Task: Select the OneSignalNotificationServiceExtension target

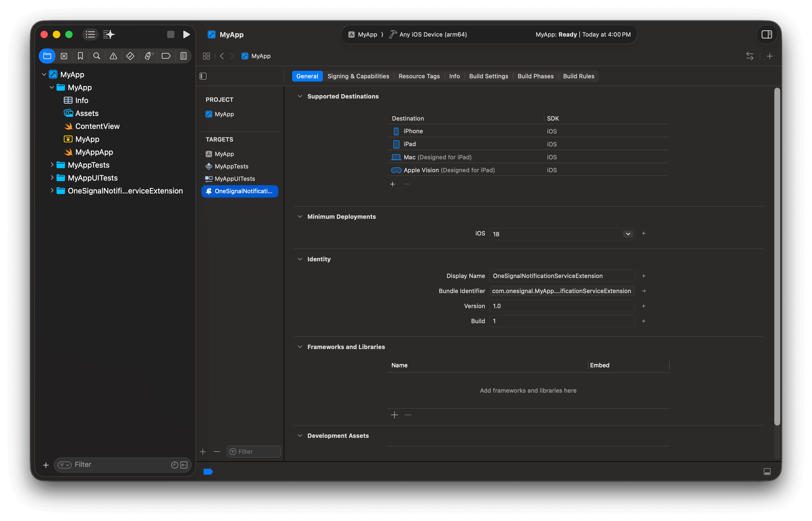Action: [240, 191]
